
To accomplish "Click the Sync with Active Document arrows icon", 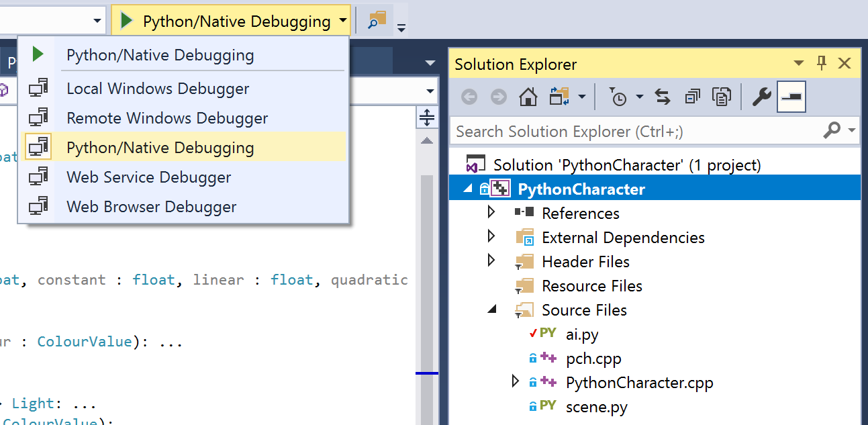I will 663,98.
